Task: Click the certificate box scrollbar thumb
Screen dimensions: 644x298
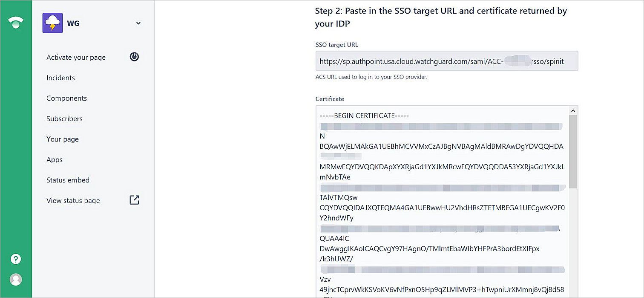Action: [573, 151]
